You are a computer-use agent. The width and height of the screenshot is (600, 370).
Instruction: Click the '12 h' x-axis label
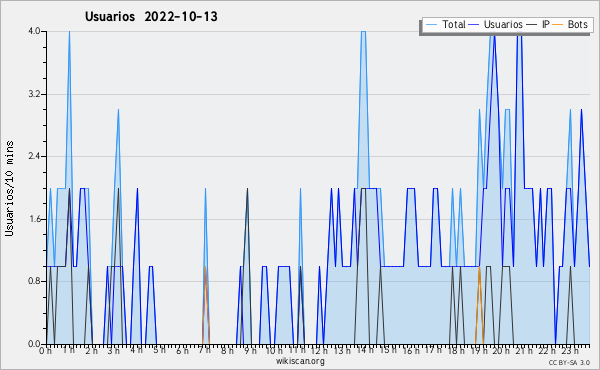pyautogui.click(x=319, y=351)
